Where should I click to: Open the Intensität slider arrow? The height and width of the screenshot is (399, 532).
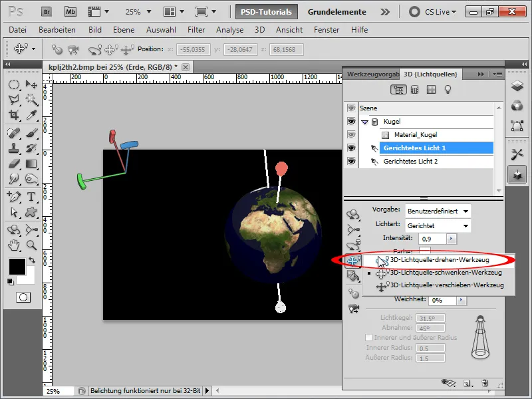coord(452,239)
